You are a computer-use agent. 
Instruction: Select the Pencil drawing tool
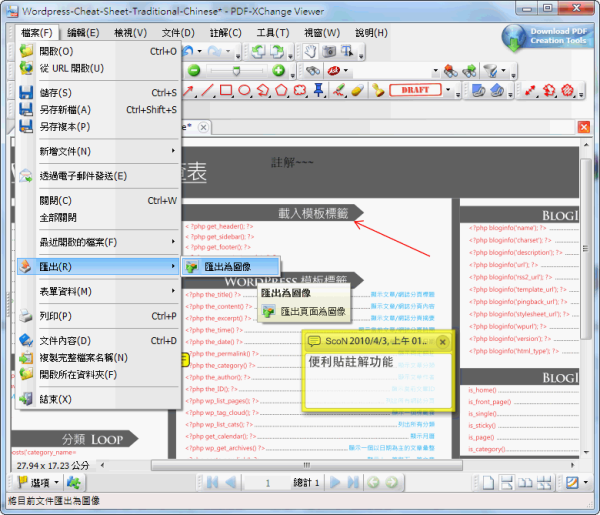[x=338, y=90]
